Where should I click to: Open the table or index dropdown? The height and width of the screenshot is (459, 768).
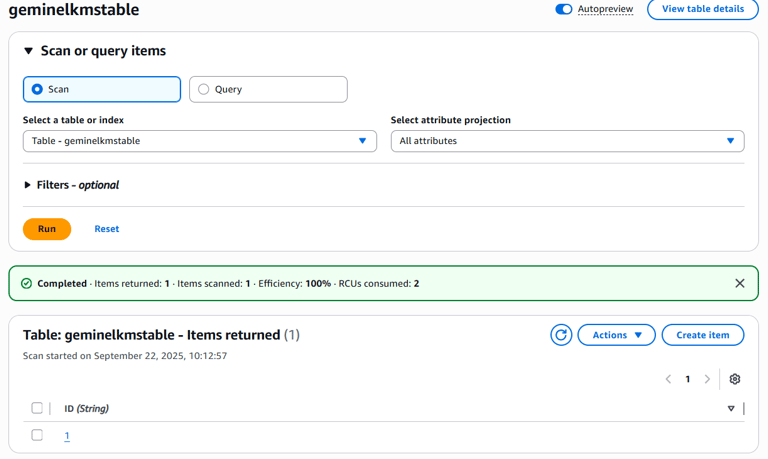click(x=200, y=141)
